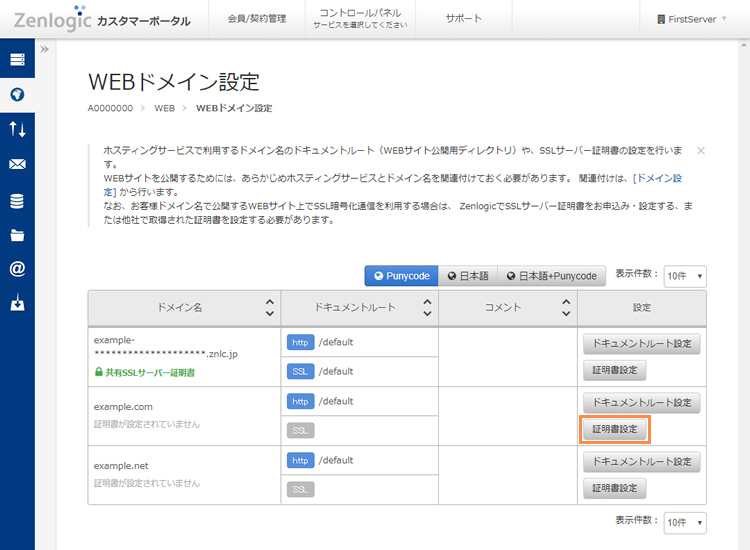Click ドキュメントルート設定 for example.net
The image size is (750, 550).
point(641,462)
